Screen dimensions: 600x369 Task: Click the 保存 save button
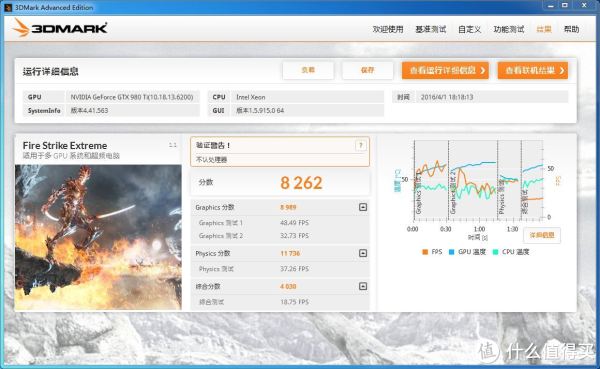click(367, 70)
